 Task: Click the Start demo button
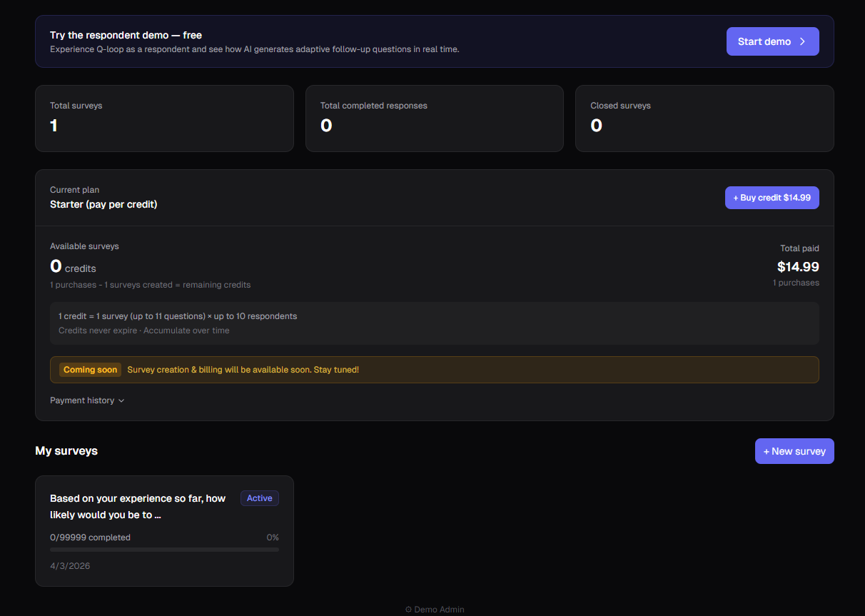772,41
